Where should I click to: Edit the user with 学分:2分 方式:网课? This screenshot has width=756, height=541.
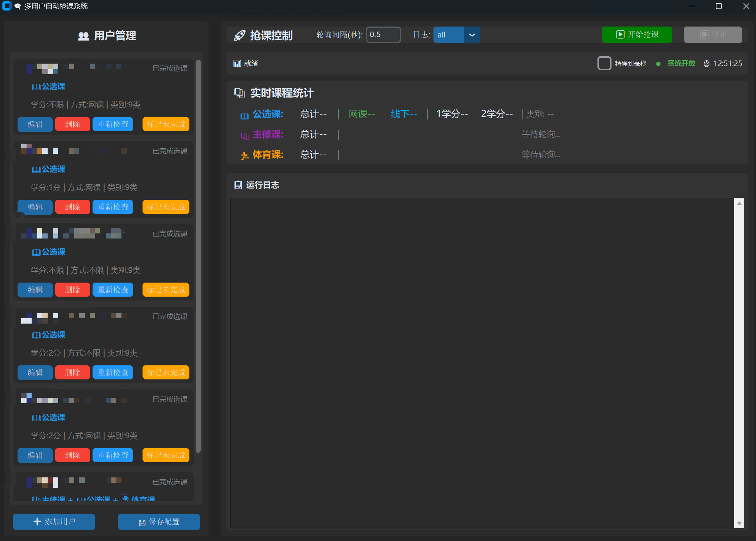pos(35,456)
